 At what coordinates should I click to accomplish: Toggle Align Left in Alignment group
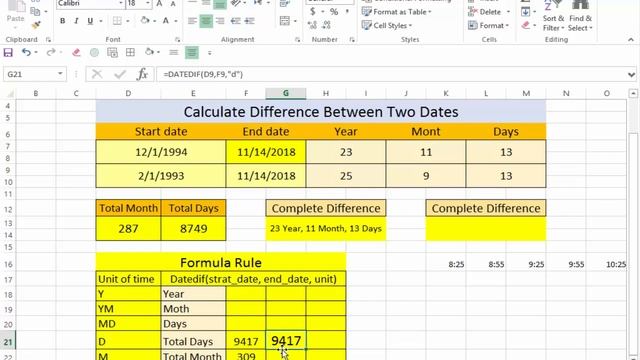[192, 21]
